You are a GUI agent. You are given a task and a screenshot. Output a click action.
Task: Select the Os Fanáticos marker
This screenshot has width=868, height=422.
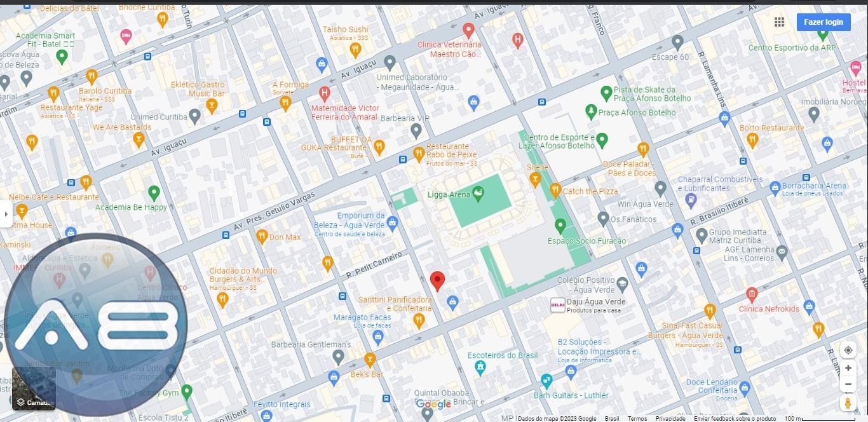pyautogui.click(x=603, y=219)
